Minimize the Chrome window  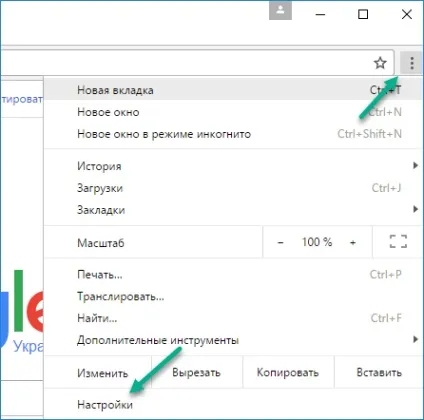[x=320, y=15]
